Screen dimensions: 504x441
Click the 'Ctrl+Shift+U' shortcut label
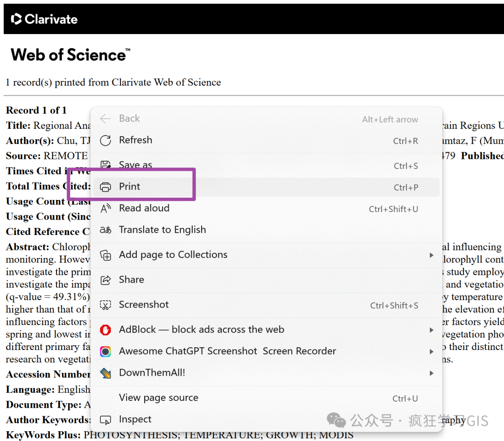click(x=393, y=209)
